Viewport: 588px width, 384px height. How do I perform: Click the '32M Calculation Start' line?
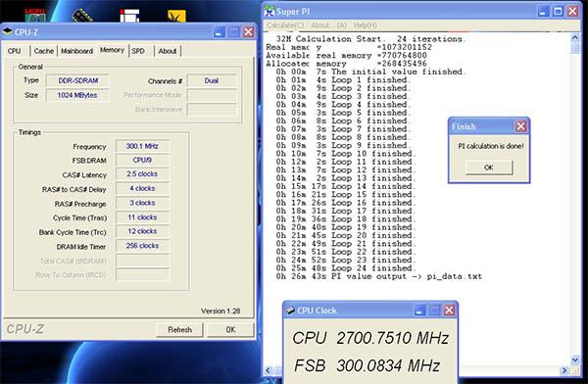(x=370, y=38)
